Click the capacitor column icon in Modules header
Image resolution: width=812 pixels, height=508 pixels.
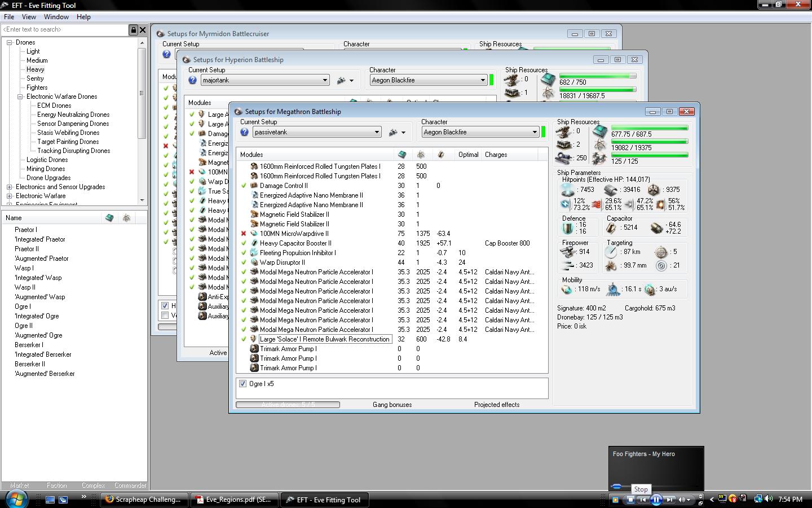440,155
